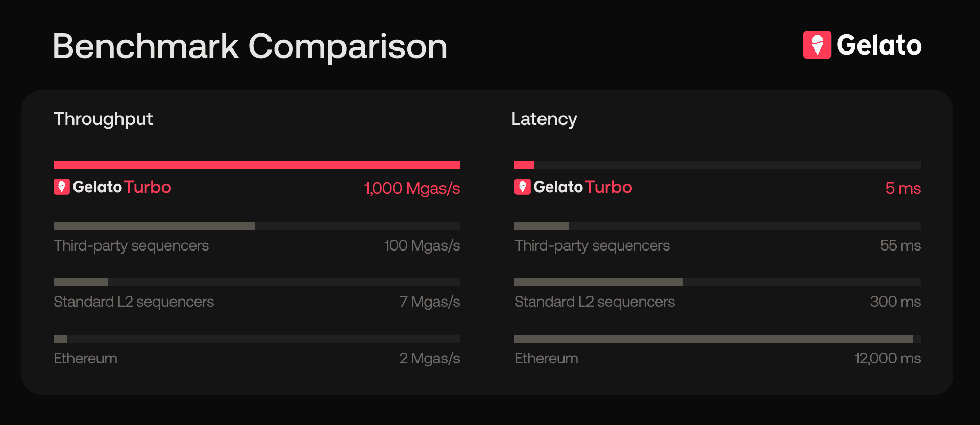Viewport: 980px width, 425px height.
Task: Click the 5 ms latency value
Action: (x=903, y=188)
